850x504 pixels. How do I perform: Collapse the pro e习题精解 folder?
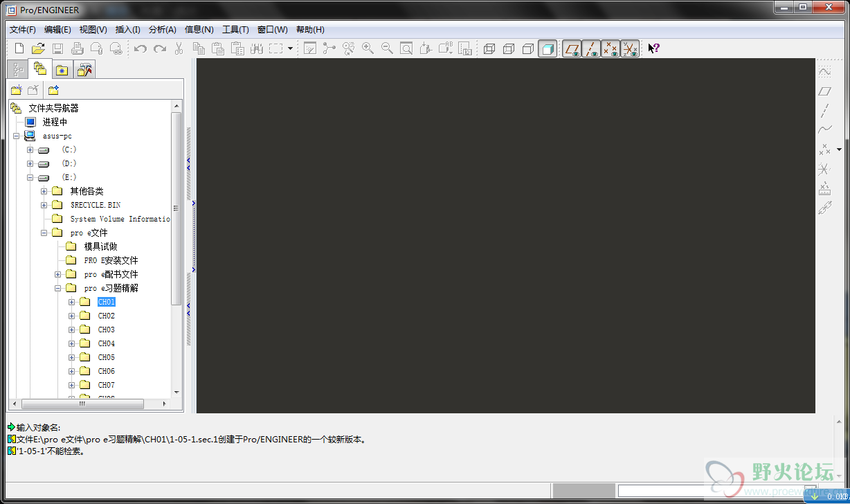(57, 288)
